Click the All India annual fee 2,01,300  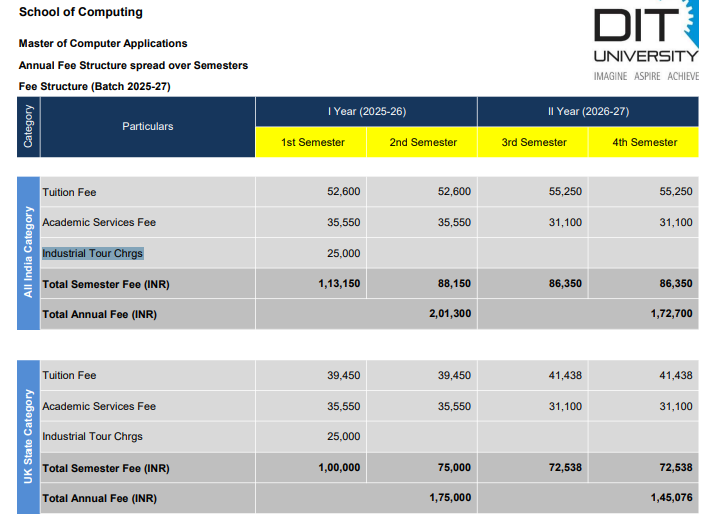pyautogui.click(x=449, y=314)
